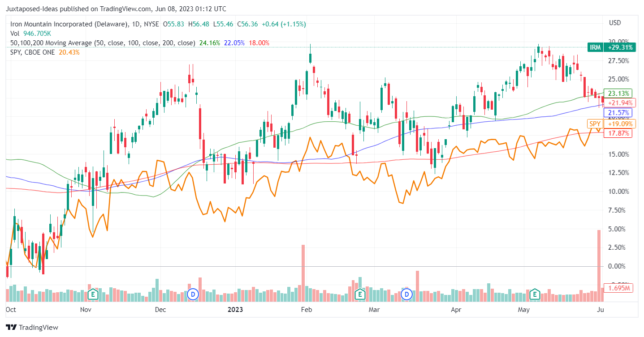Click the May date axis label
644x337 pixels.
[x=523, y=309]
